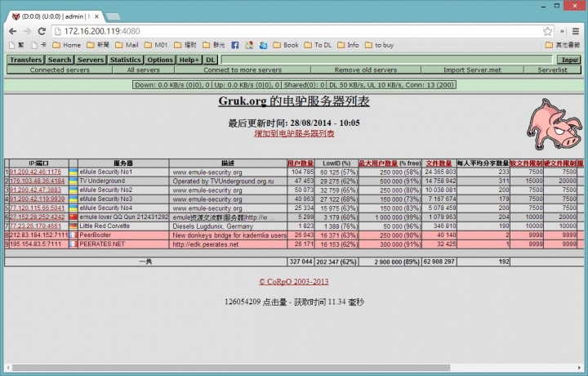Select Import Server.met
588x376 pixels.
(x=472, y=69)
